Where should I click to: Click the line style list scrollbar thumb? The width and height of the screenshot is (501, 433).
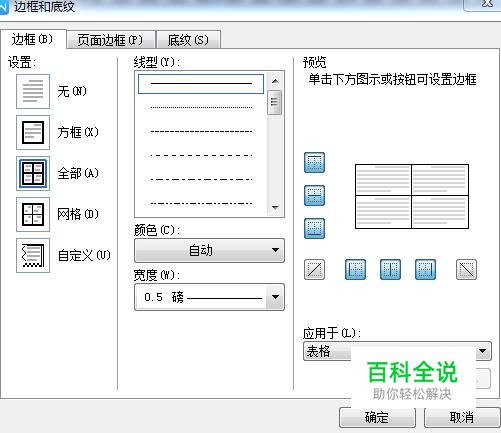click(x=275, y=102)
